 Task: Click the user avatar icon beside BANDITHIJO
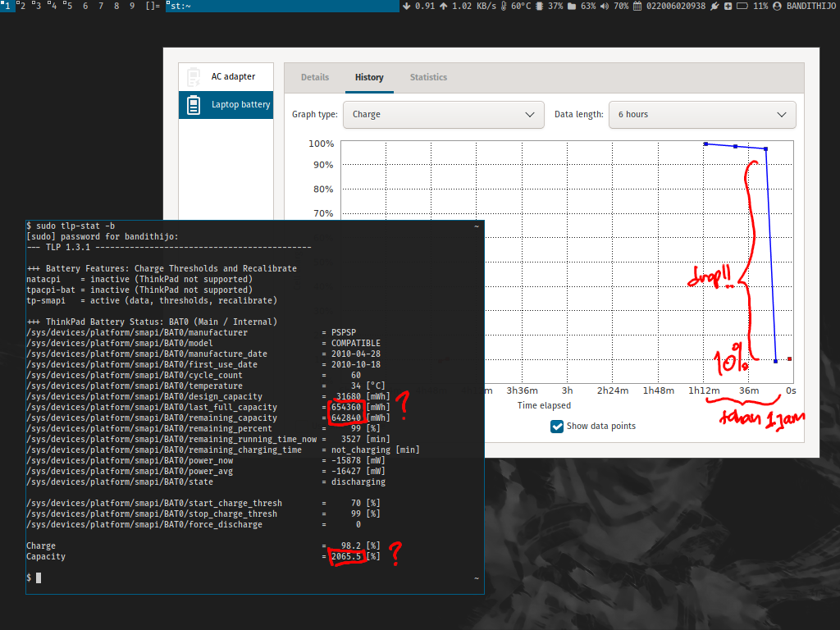[777, 6]
